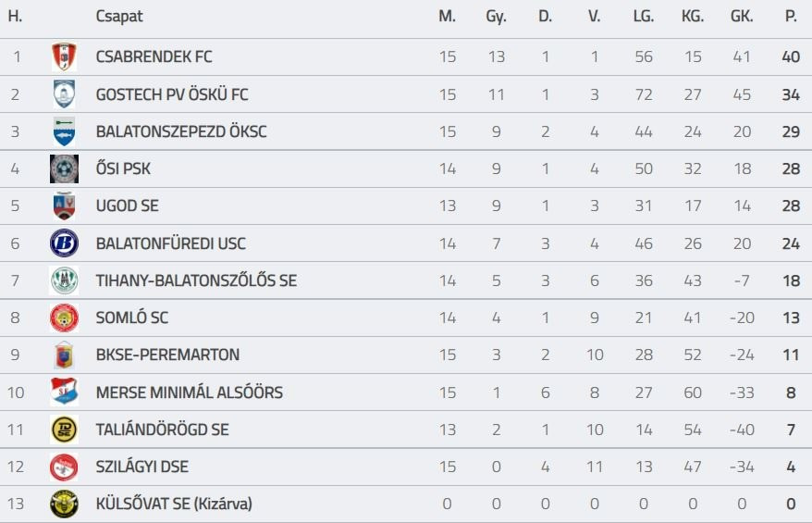Viewport: 812px width, 523px height.
Task: Click the Külsővat SE team logo
Action: [x=64, y=504]
